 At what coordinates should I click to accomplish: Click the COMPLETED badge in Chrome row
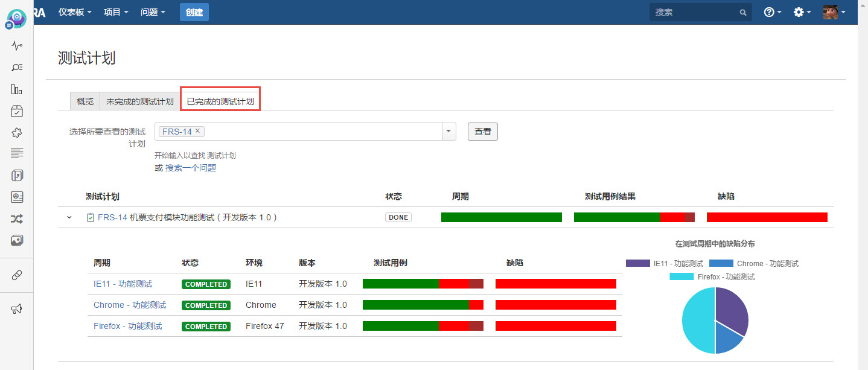[206, 305]
